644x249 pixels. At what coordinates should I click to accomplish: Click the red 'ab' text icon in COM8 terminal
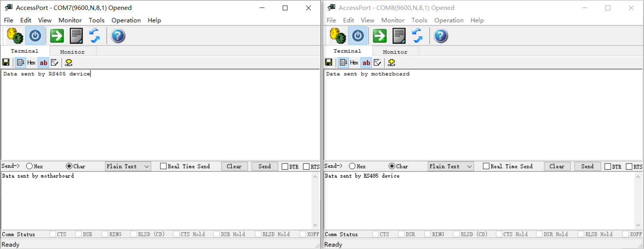click(x=366, y=62)
